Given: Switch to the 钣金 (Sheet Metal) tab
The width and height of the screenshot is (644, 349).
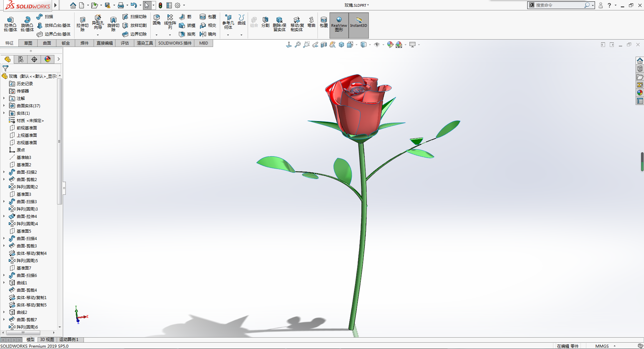Looking at the screenshot, I should [x=66, y=43].
